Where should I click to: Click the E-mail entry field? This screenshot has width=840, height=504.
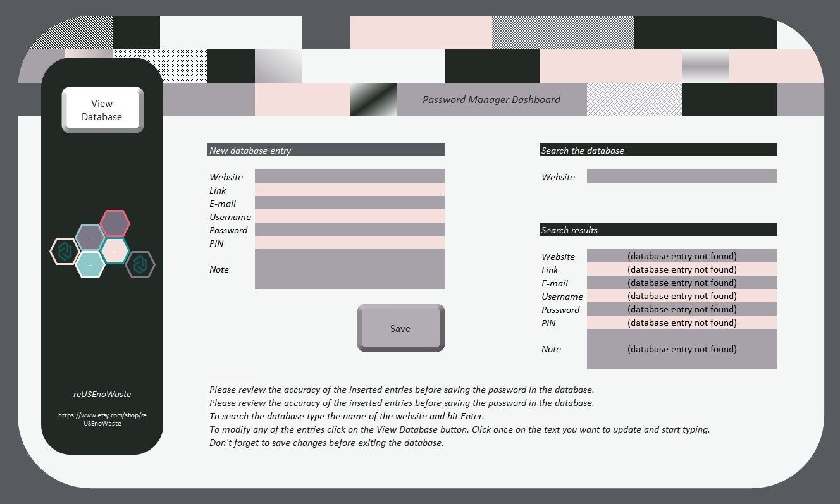point(349,202)
